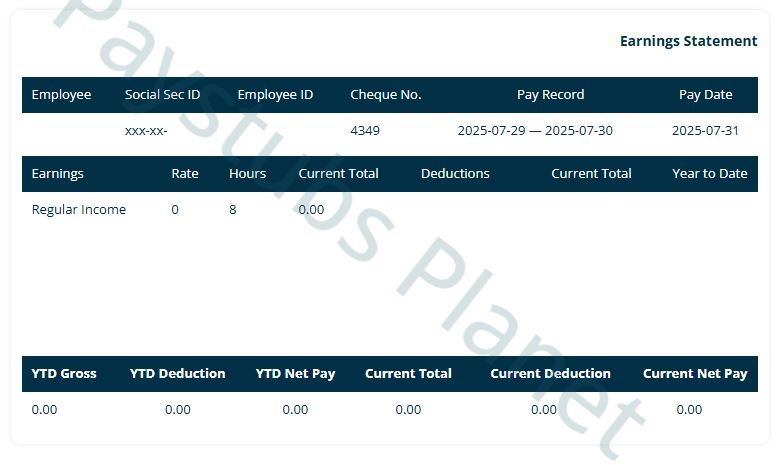The image size is (776, 465).
Task: Select the Year to Date header
Action: (710, 174)
